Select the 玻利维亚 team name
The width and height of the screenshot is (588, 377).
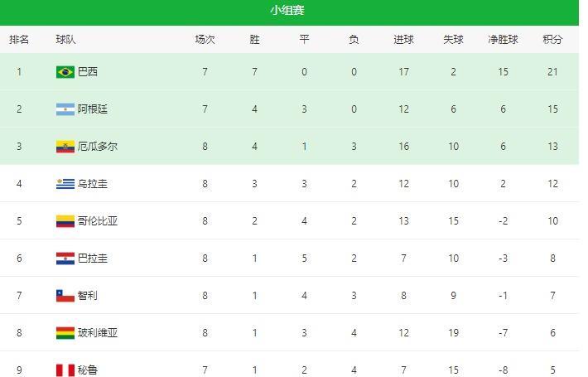click(98, 333)
